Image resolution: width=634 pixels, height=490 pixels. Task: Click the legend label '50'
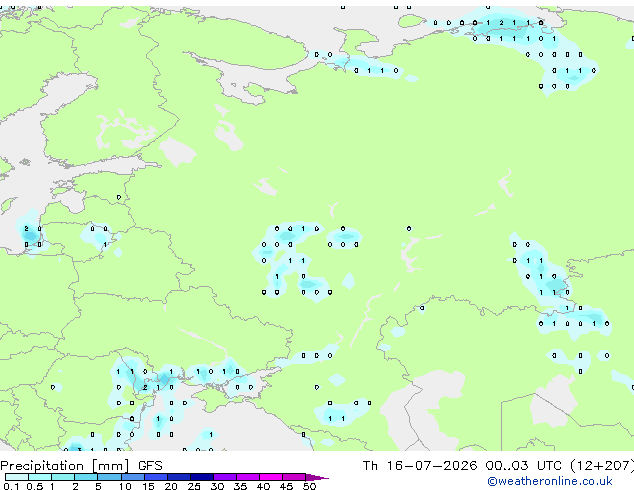pyautogui.click(x=309, y=486)
